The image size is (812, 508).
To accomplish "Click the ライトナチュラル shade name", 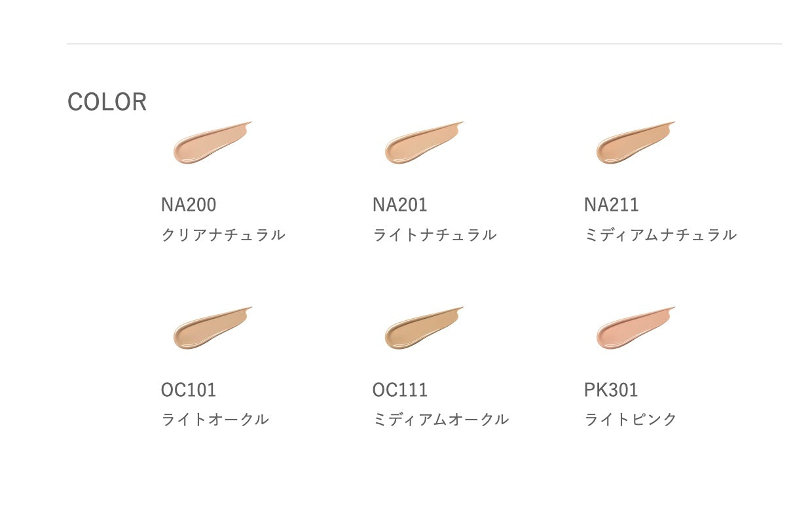I will 435,235.
